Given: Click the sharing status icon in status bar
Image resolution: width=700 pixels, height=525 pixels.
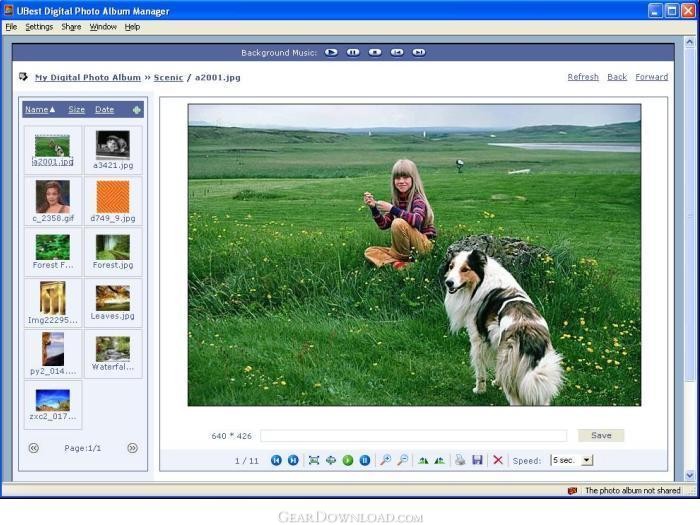Looking at the screenshot, I should point(572,491).
